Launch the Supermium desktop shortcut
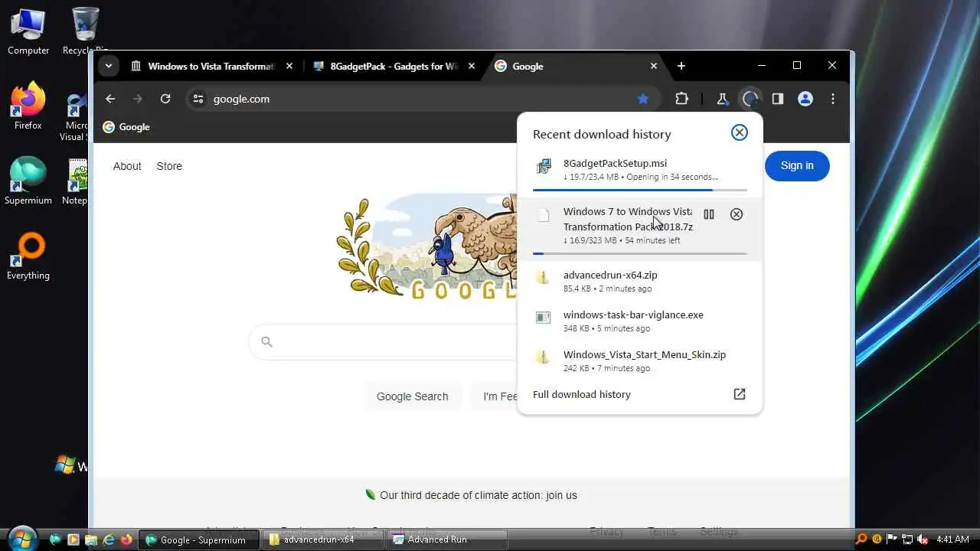This screenshot has height=551, width=980. 28,181
